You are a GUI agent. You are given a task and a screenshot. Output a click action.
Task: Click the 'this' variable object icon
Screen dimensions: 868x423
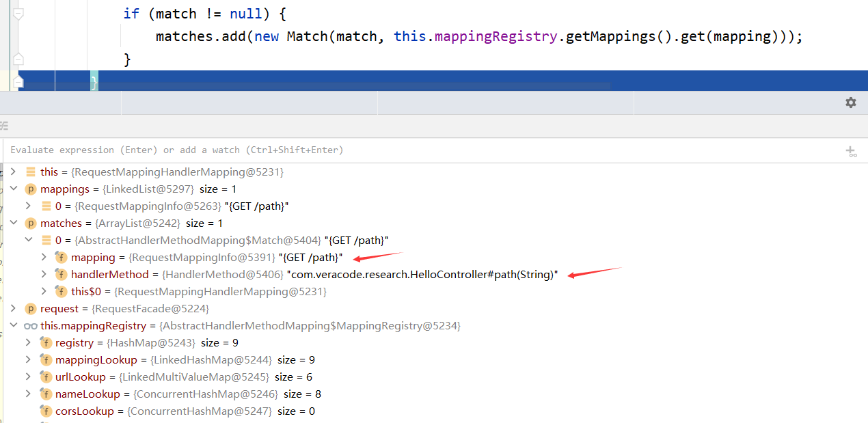pyautogui.click(x=30, y=172)
